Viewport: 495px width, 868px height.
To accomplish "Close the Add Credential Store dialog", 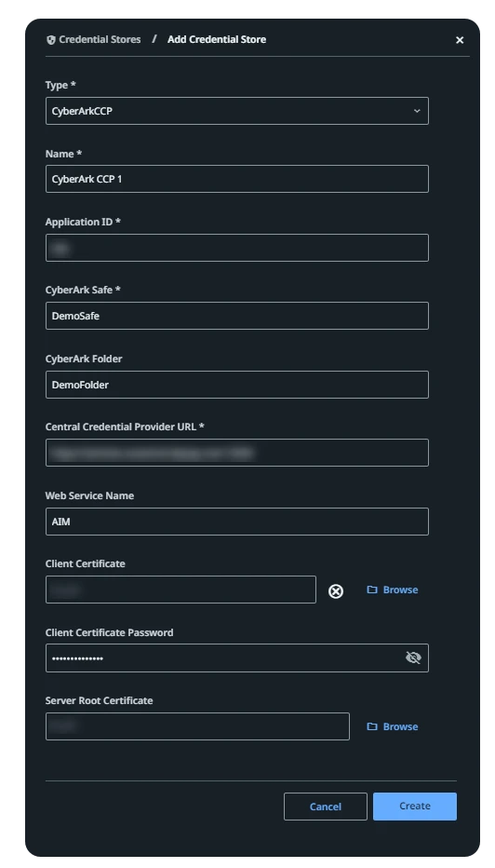I will coord(460,40).
